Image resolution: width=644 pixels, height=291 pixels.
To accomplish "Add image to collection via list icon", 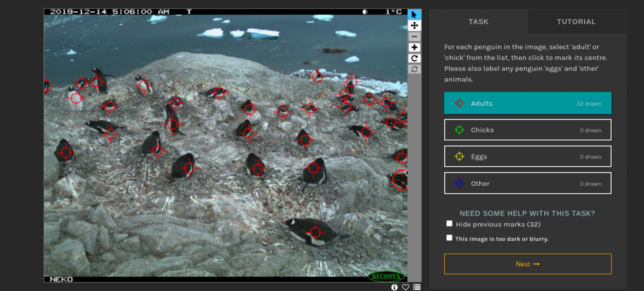I will 417,287.
